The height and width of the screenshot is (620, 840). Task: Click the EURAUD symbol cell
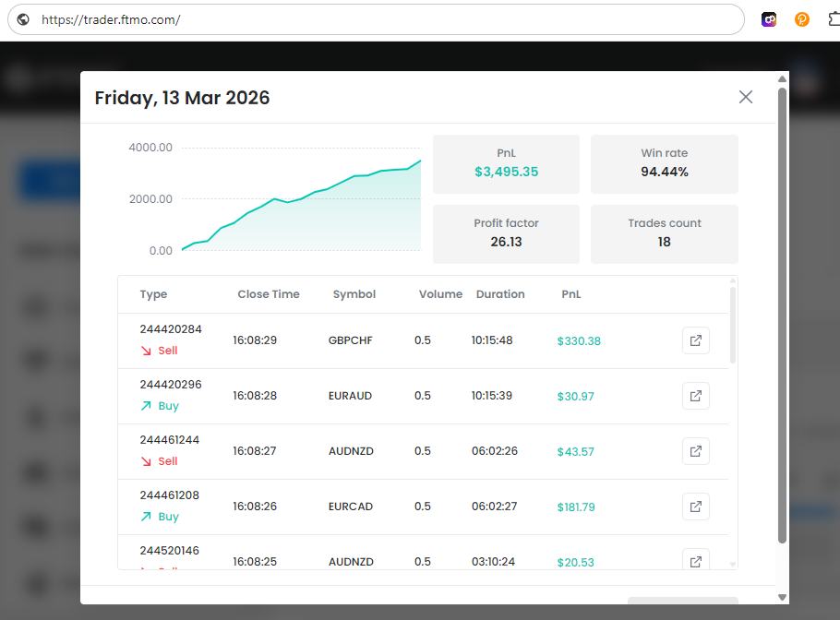point(350,396)
